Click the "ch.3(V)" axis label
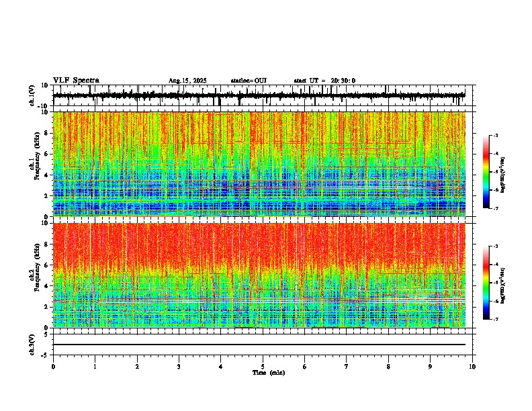 click(x=32, y=345)
